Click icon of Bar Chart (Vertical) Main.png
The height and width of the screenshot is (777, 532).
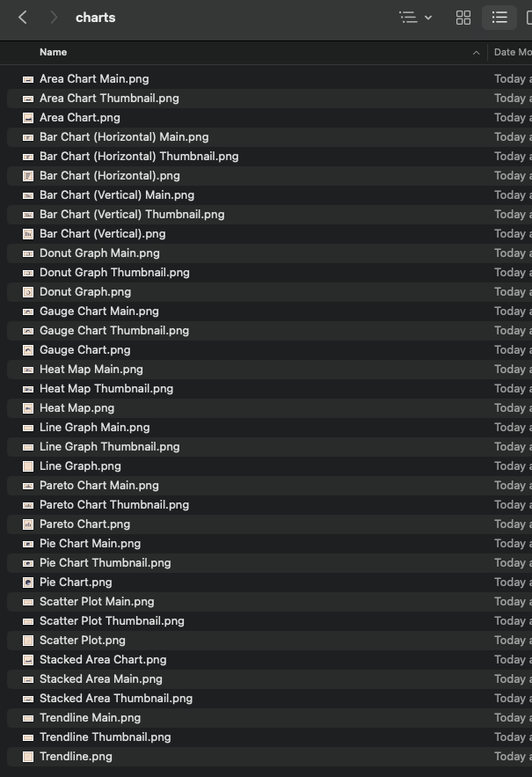coord(28,195)
